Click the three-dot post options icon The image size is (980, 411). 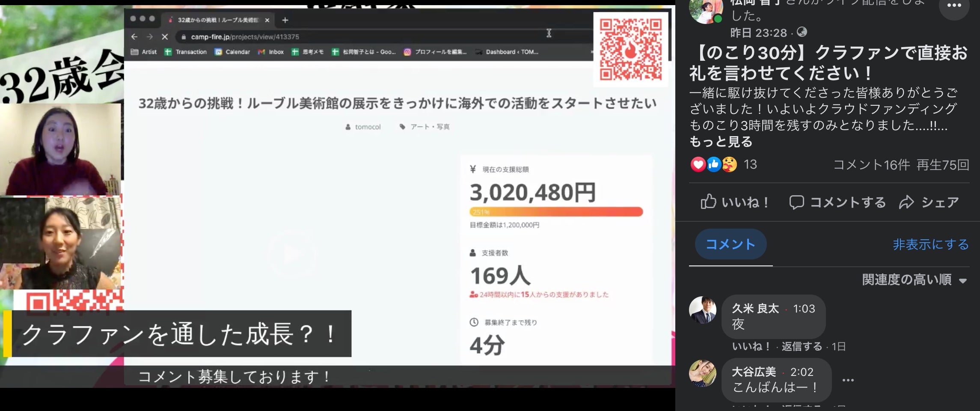click(x=953, y=6)
